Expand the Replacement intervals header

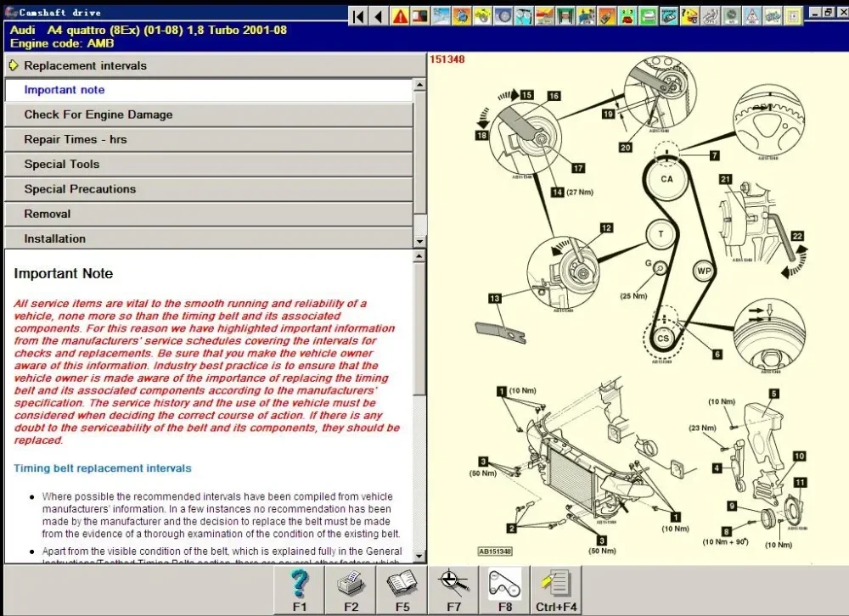(85, 65)
